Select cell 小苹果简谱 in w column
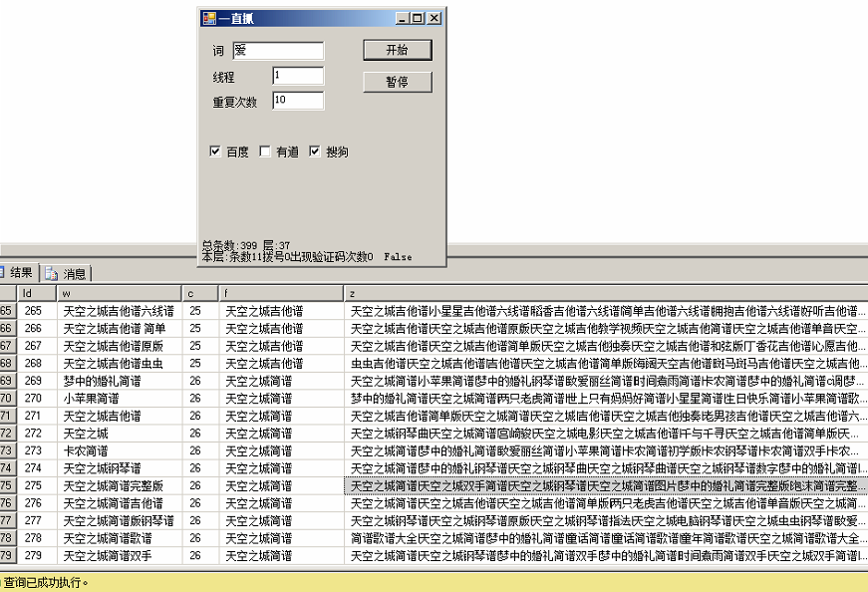The height and width of the screenshot is (592, 868). coord(119,398)
